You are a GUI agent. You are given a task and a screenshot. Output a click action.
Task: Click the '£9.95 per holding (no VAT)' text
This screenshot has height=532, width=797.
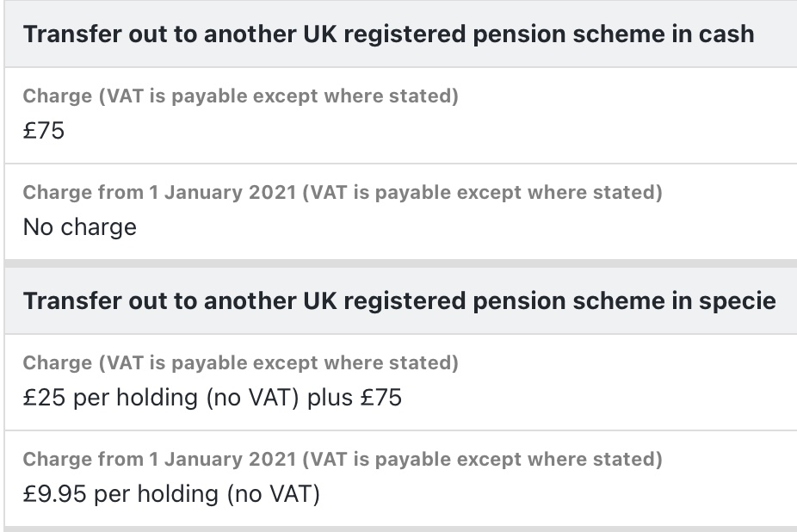pyautogui.click(x=172, y=494)
